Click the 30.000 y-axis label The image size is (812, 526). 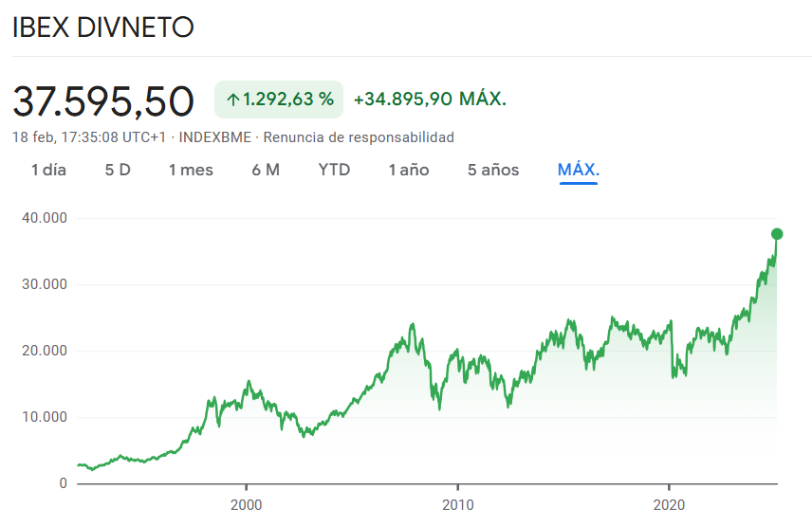click(45, 284)
